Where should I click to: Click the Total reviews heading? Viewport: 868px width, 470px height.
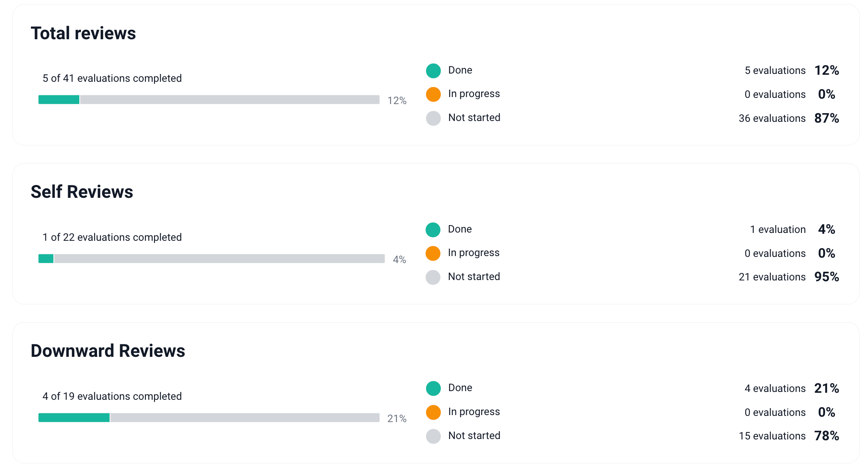click(83, 33)
